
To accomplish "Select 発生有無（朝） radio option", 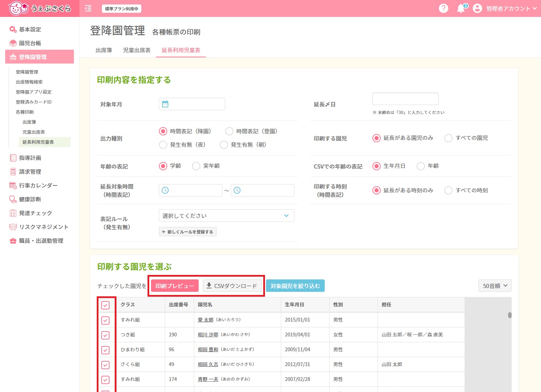I will click(224, 145).
